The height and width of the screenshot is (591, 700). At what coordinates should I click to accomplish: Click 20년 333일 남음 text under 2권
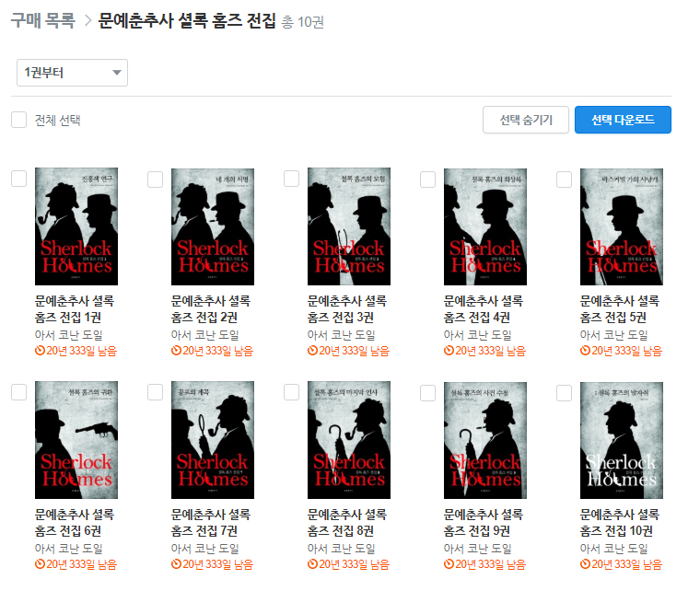[218, 351]
